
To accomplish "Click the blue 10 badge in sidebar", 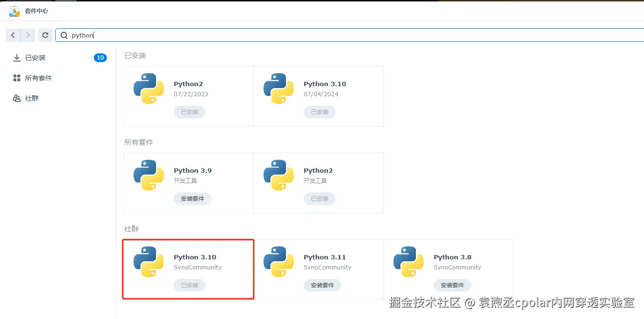I will 100,58.
